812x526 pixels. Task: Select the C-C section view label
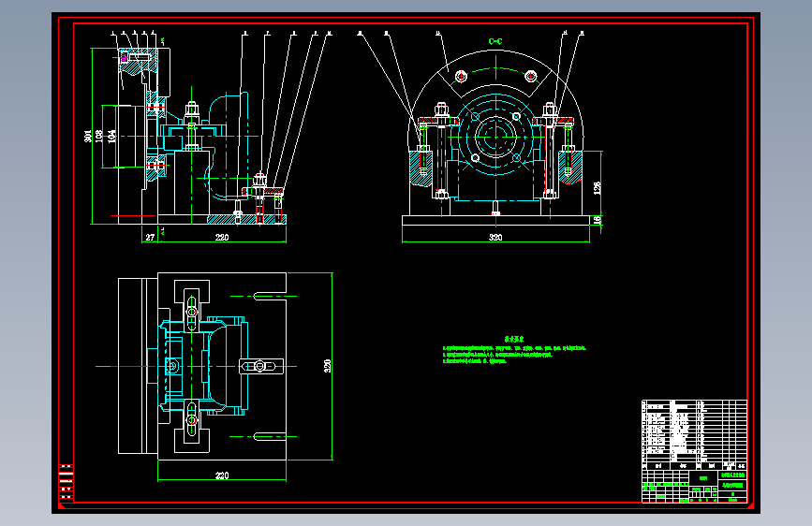pyautogui.click(x=495, y=41)
